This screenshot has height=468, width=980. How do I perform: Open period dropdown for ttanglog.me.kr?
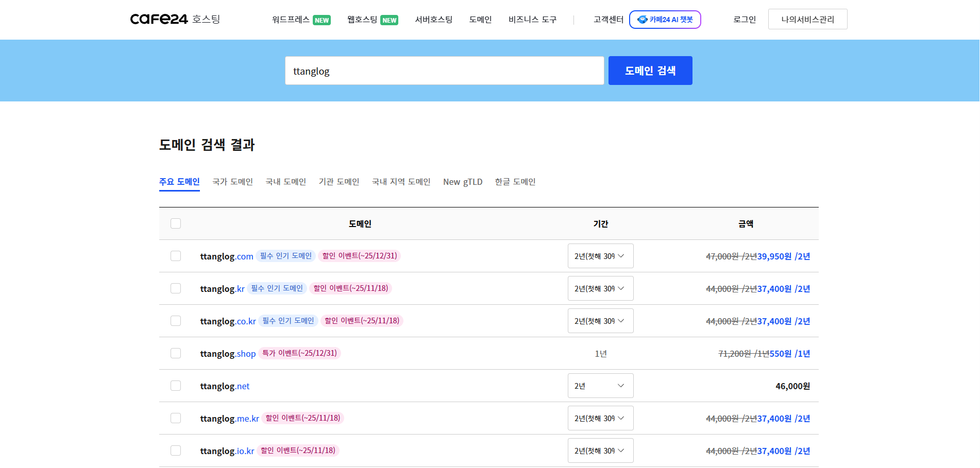pyautogui.click(x=601, y=418)
